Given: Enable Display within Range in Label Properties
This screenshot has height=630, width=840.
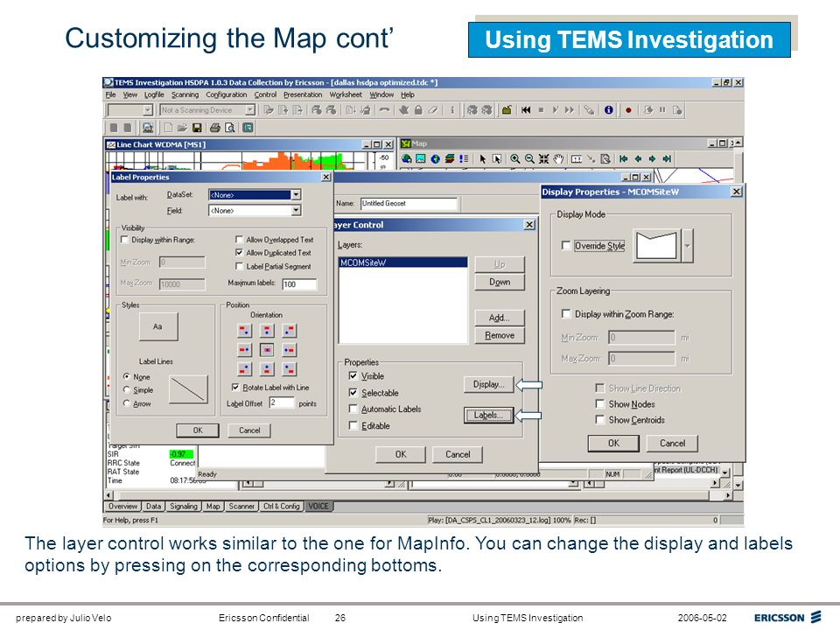Looking at the screenshot, I should pyautogui.click(x=124, y=240).
